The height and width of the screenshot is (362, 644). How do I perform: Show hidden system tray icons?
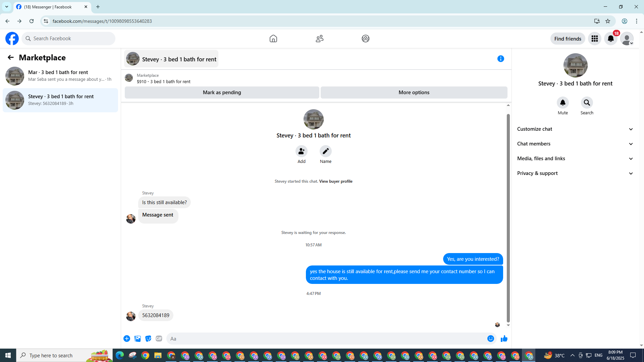pos(572,355)
